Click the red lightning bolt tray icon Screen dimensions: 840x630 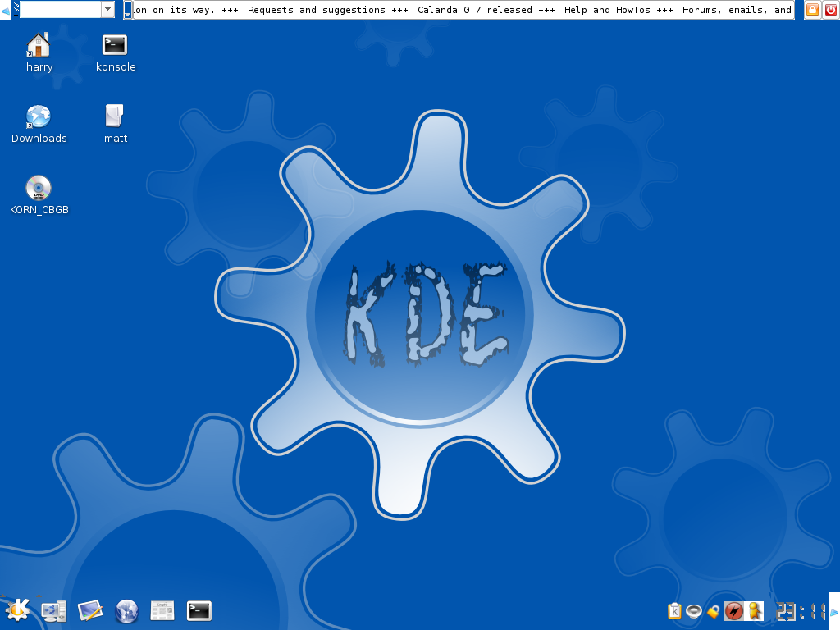734,610
